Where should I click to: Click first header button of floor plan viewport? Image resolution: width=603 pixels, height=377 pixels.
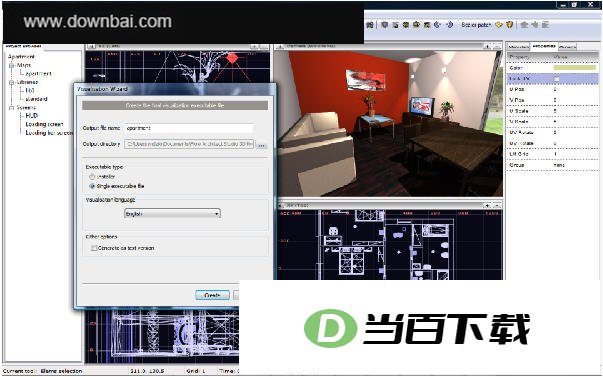(x=487, y=205)
